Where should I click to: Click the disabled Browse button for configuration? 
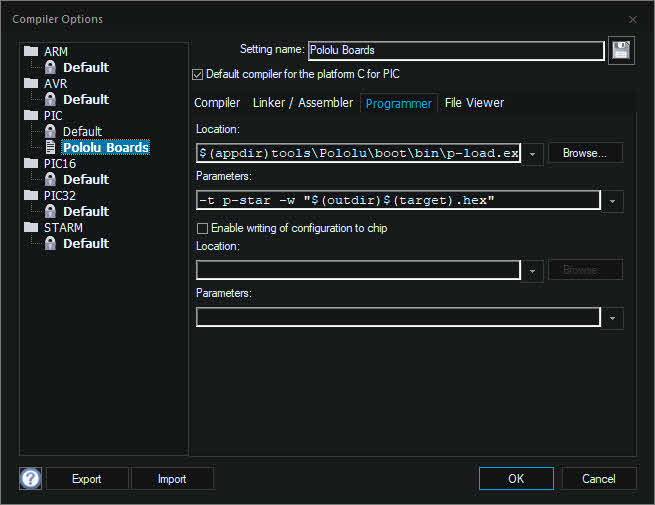[585, 269]
